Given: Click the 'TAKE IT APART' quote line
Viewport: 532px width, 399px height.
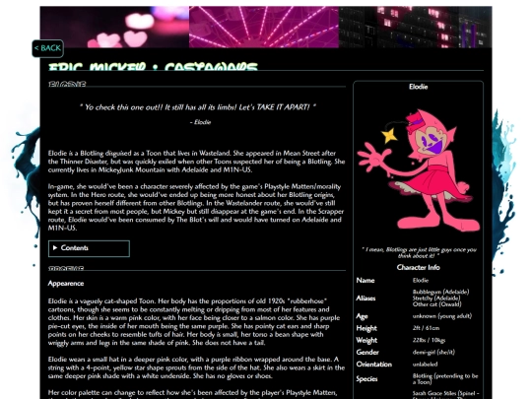Looking at the screenshot, I should tap(197, 107).
